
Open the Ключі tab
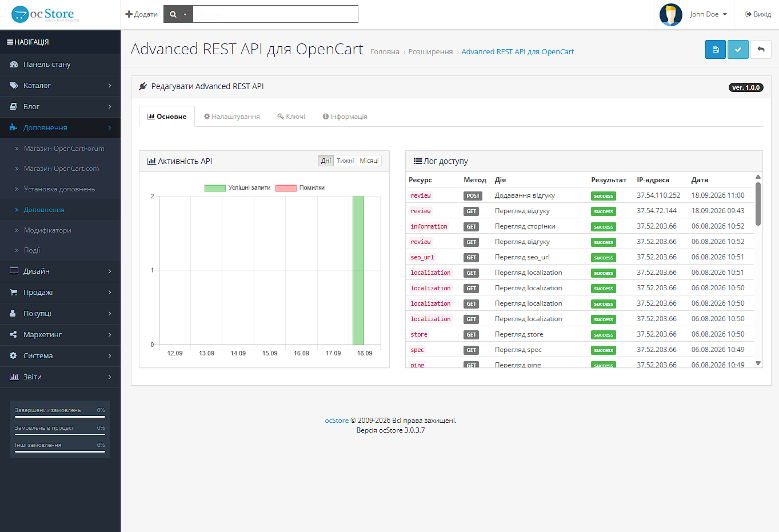[x=291, y=117]
